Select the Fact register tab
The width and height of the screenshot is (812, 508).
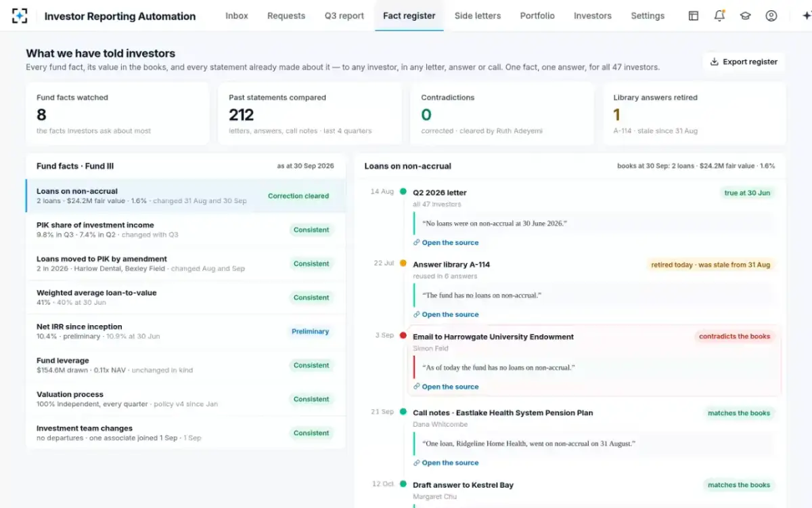point(409,16)
